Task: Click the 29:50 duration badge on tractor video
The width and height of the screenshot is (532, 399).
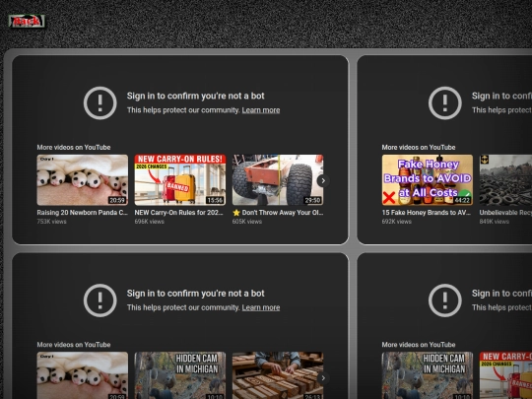Action: tap(312, 200)
